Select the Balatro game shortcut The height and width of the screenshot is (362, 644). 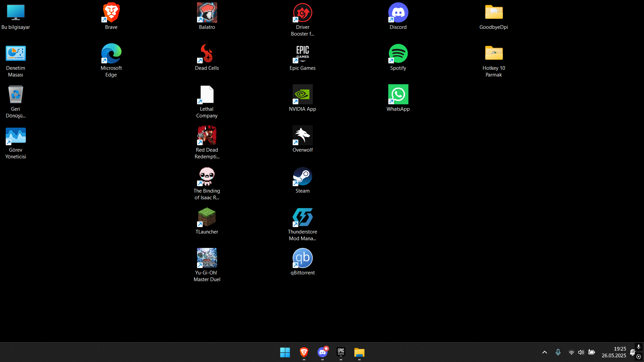(x=207, y=17)
